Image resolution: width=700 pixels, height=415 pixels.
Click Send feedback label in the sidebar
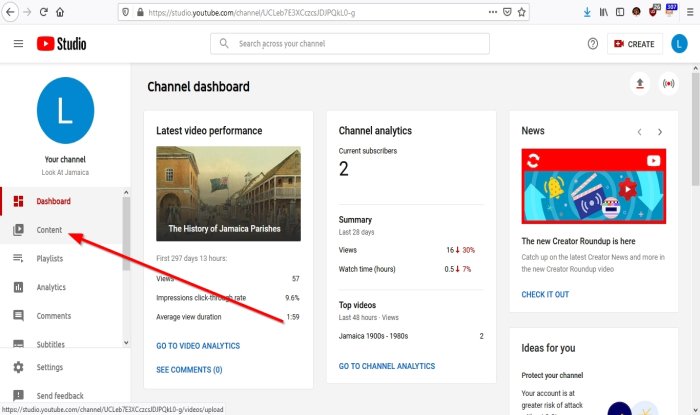(x=60, y=396)
